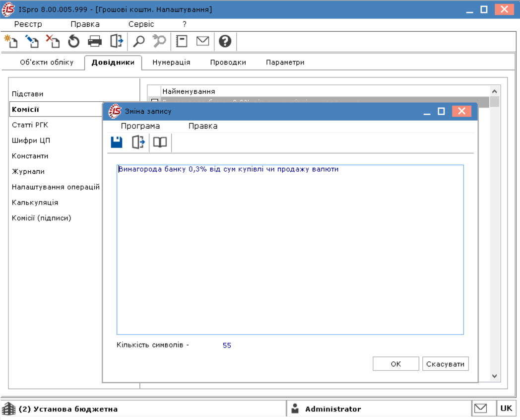
Task: Click the open book icon in the dialog
Action: point(160,142)
